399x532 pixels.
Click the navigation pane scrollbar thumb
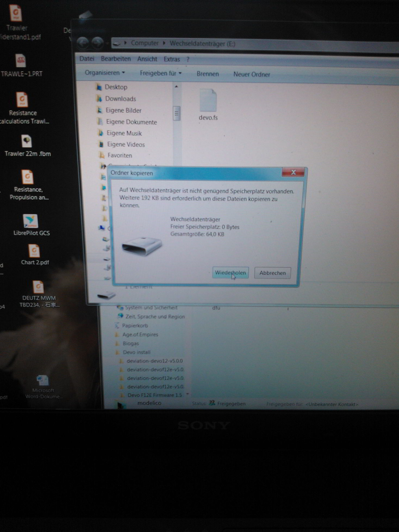click(x=177, y=113)
